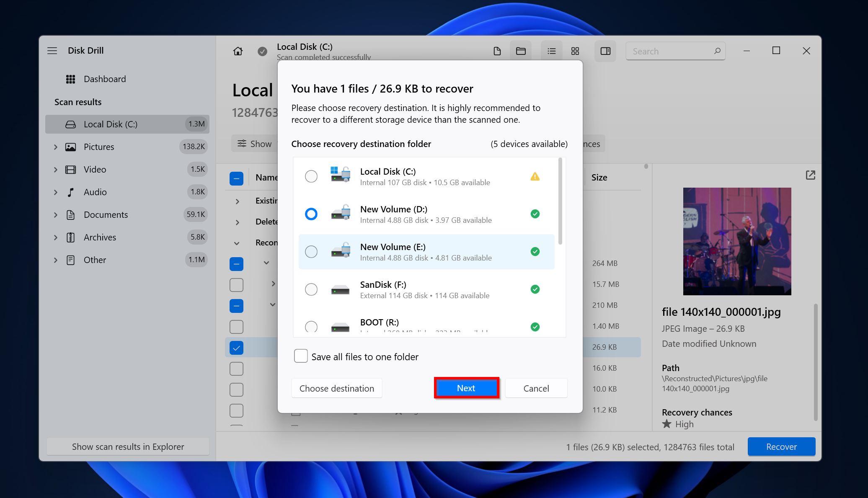Screen dimensions: 868x498
Task: Expand the Archives category
Action: pos(55,237)
